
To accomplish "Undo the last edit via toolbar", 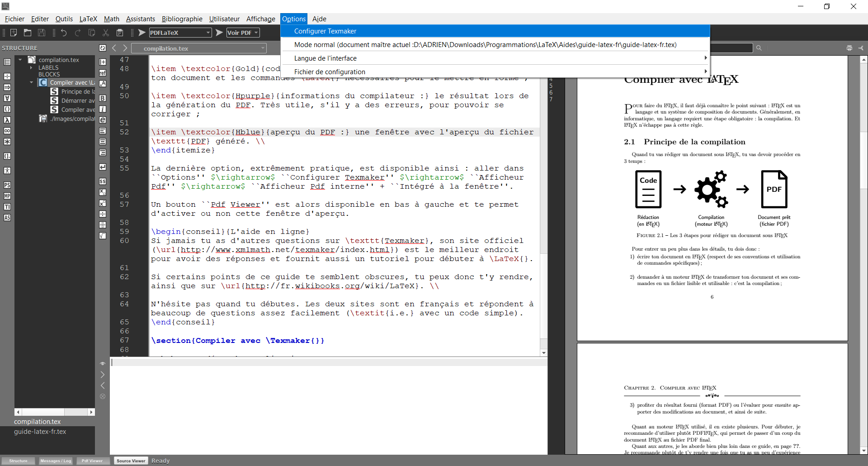I will 64,33.
